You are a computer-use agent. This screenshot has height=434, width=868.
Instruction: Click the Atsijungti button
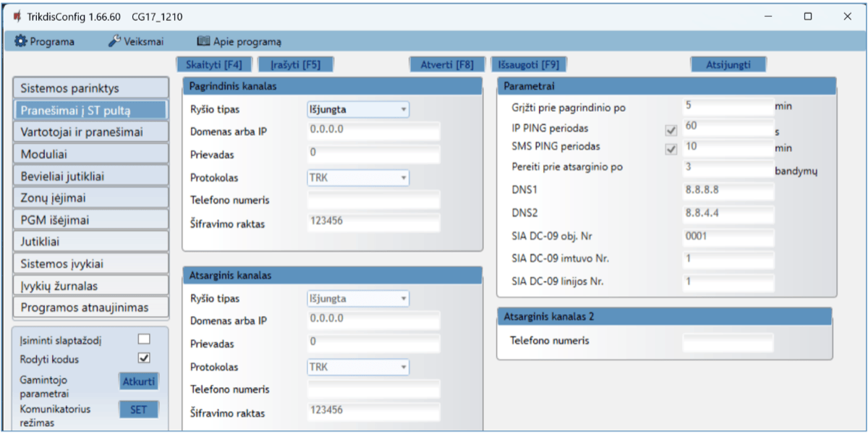(728, 64)
